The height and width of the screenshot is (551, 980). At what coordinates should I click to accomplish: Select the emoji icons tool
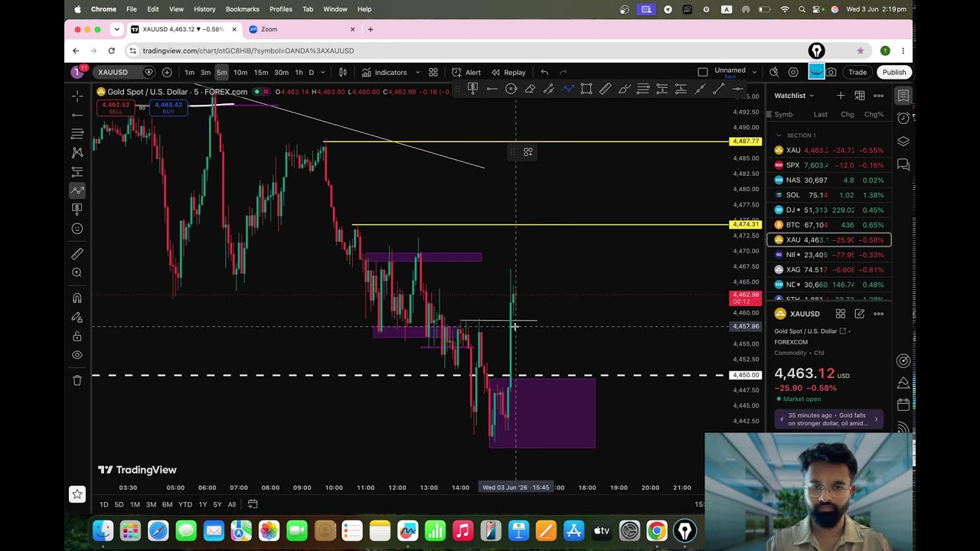pos(77,228)
